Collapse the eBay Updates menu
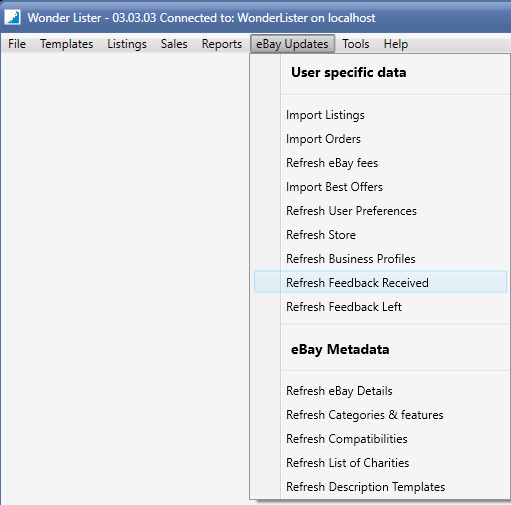This screenshot has width=511, height=505. [x=292, y=44]
